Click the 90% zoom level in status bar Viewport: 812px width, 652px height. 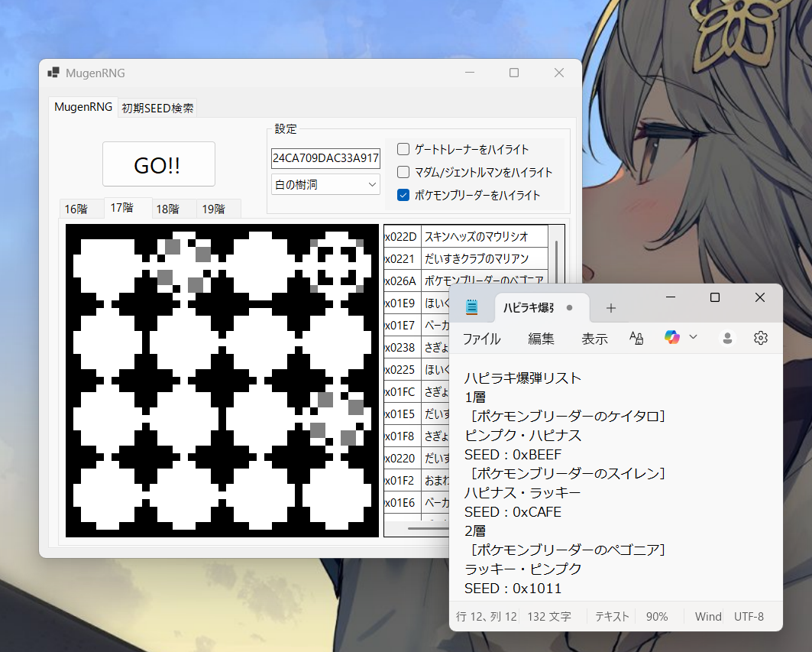[657, 617]
